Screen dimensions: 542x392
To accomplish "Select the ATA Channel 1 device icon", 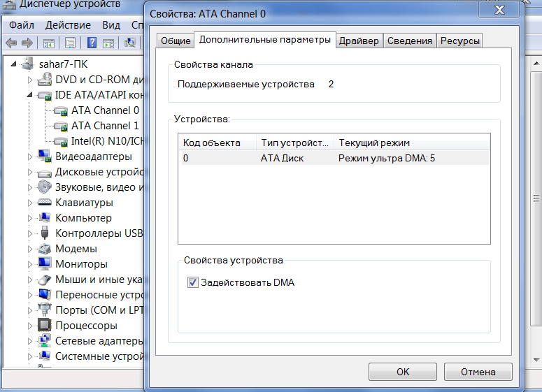I will (x=61, y=126).
